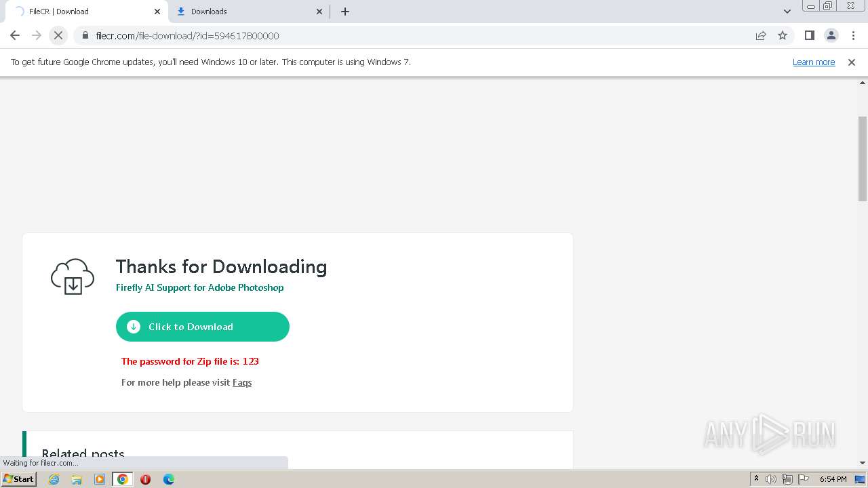Bookmark this page with the star
The height and width of the screenshot is (488, 868).
tap(783, 35)
